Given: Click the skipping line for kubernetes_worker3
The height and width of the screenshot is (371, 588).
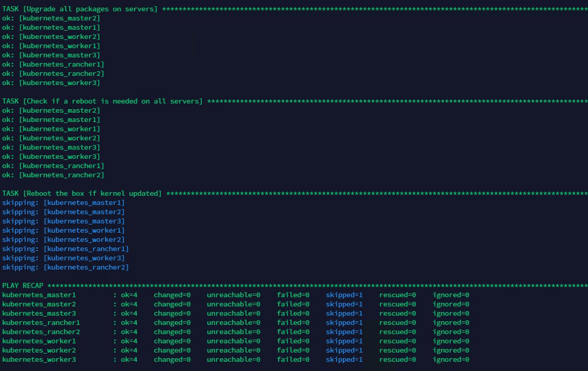Looking at the screenshot, I should [x=64, y=258].
